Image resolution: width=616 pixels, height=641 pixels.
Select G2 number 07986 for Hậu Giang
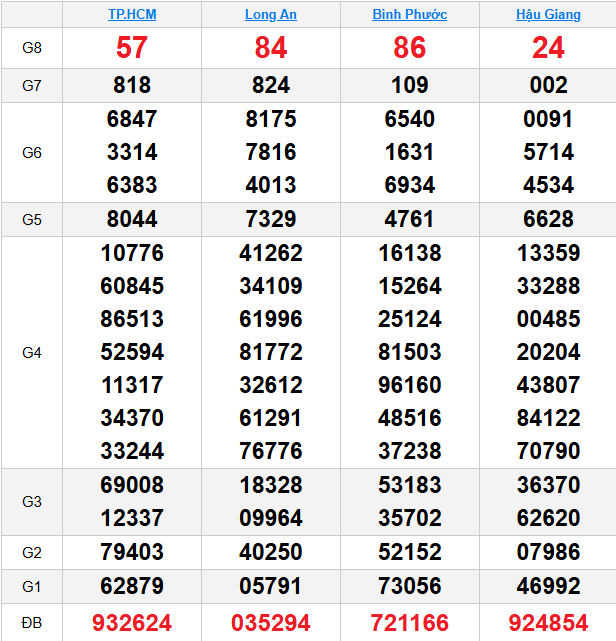(x=548, y=552)
